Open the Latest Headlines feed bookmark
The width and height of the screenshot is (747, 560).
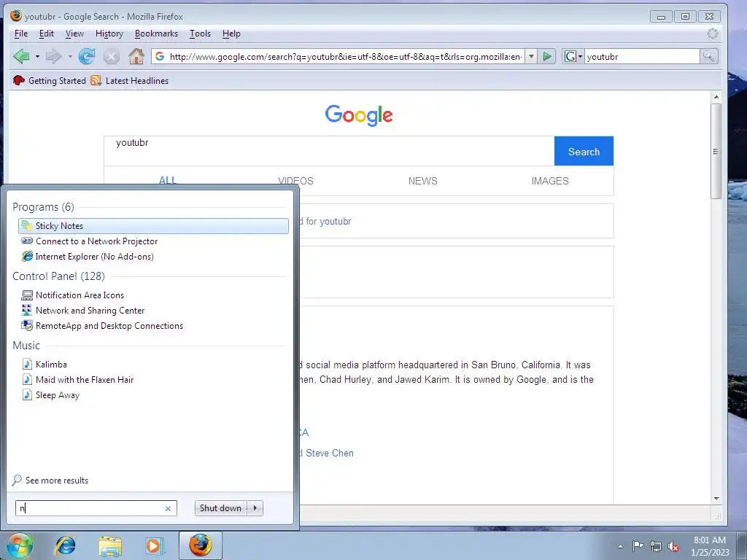[130, 80]
